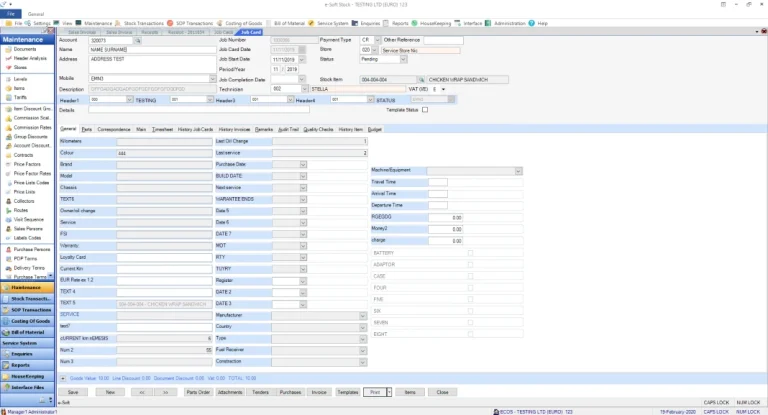The height and width of the screenshot is (415, 768).
Task: Open the Manufacturer dropdown
Action: tap(363, 316)
